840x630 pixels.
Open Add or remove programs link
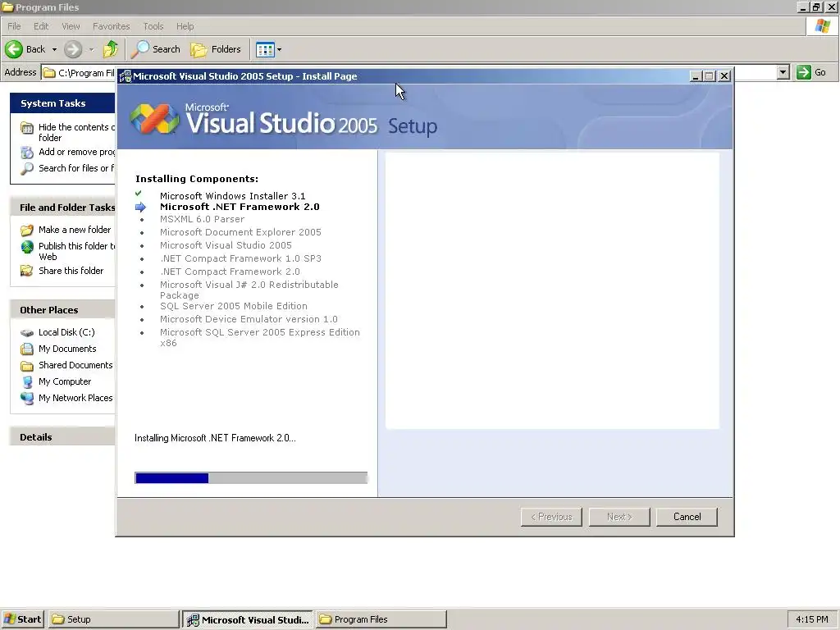pyautogui.click(x=76, y=152)
